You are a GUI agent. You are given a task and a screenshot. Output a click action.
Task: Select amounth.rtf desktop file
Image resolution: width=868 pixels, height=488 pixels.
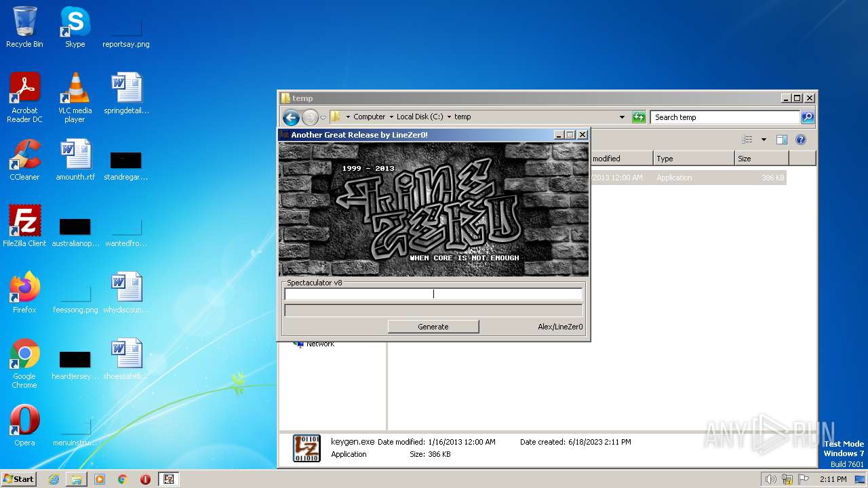[x=75, y=160]
